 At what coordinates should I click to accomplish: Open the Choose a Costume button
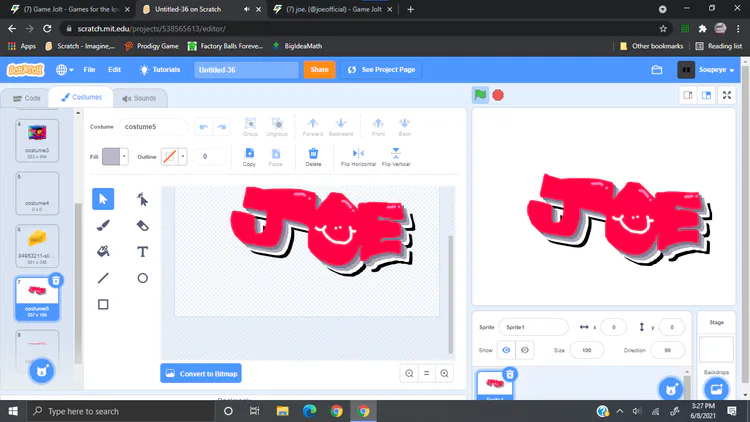(42, 371)
